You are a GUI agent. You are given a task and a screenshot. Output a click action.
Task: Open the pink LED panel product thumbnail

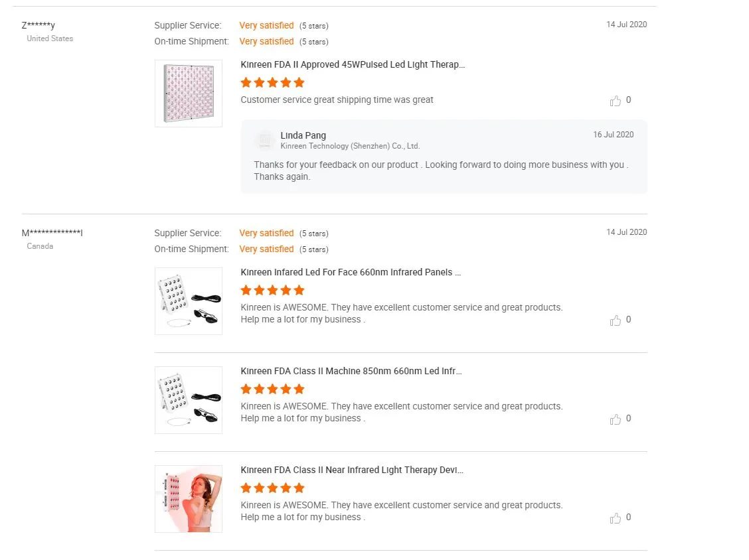(x=189, y=94)
